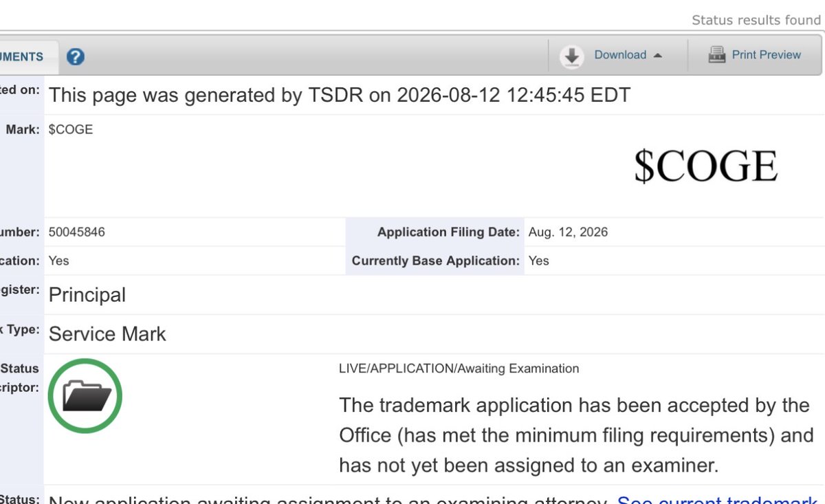Click the "Currently Base Application:" label
Viewport: 825px width, 504px height.
point(436,261)
